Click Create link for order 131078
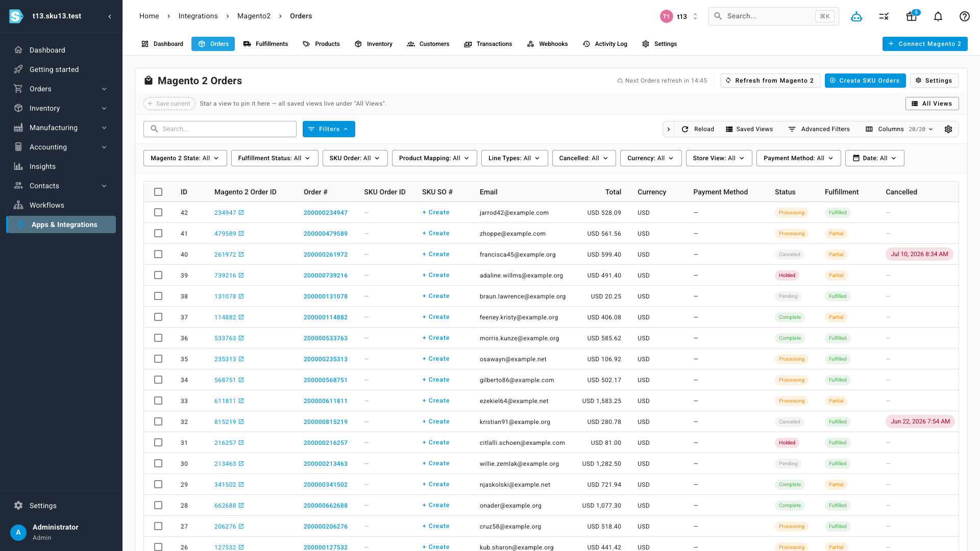The width and height of the screenshot is (980, 551). tap(436, 296)
